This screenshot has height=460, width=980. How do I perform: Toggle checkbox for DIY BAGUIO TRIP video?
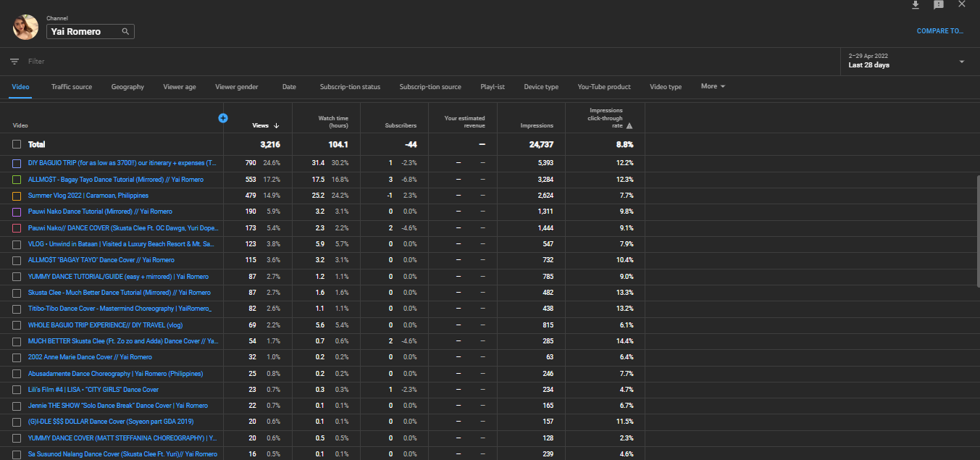(17, 164)
